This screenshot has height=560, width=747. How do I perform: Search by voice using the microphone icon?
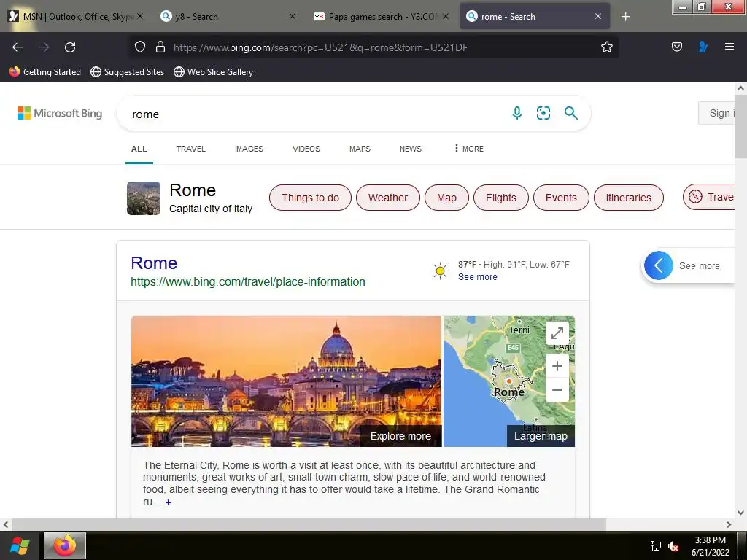(x=517, y=113)
